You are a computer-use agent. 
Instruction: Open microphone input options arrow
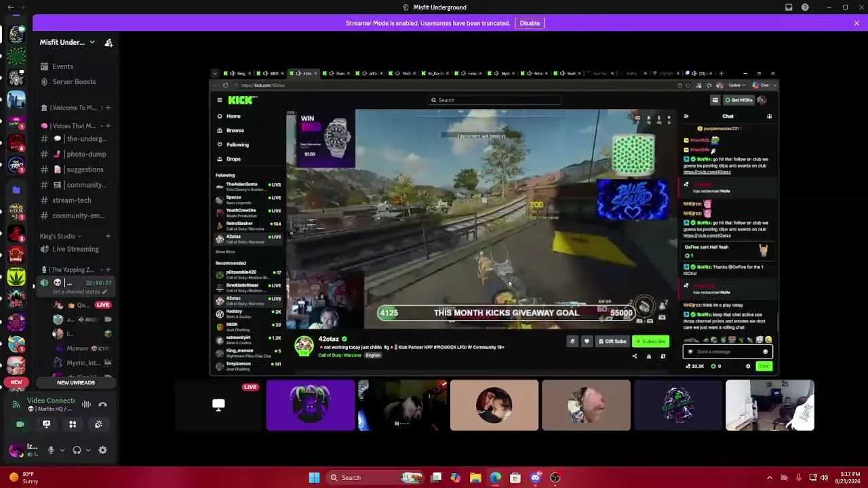click(62, 450)
